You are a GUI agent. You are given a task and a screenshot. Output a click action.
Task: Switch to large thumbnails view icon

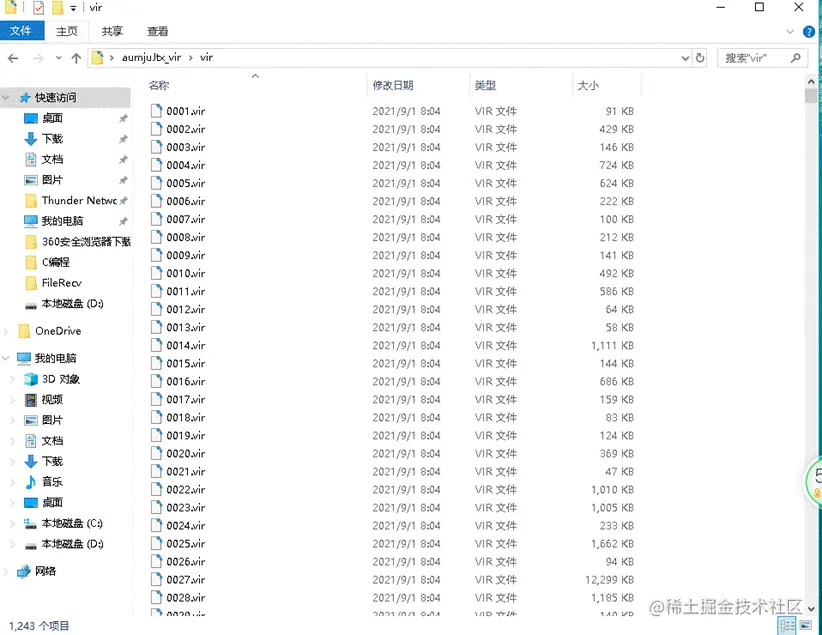[x=805, y=626]
